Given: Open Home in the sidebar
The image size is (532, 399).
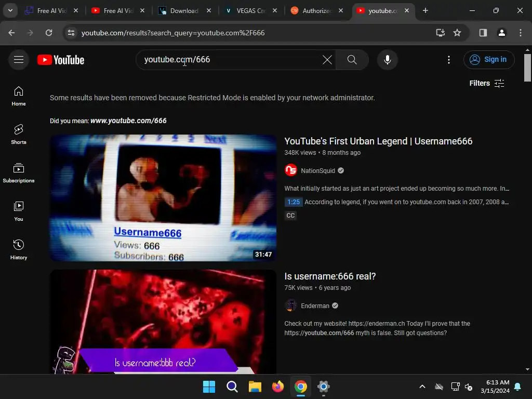Looking at the screenshot, I should coord(19,96).
